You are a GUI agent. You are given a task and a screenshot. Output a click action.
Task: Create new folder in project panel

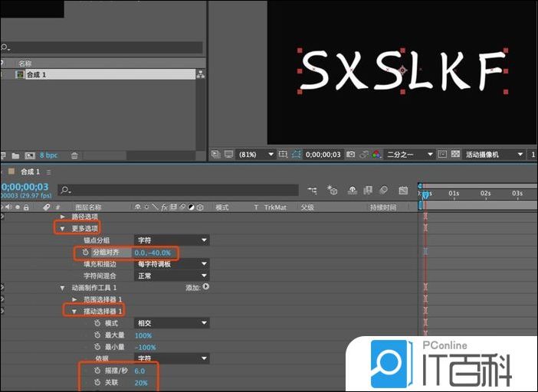tap(14, 155)
